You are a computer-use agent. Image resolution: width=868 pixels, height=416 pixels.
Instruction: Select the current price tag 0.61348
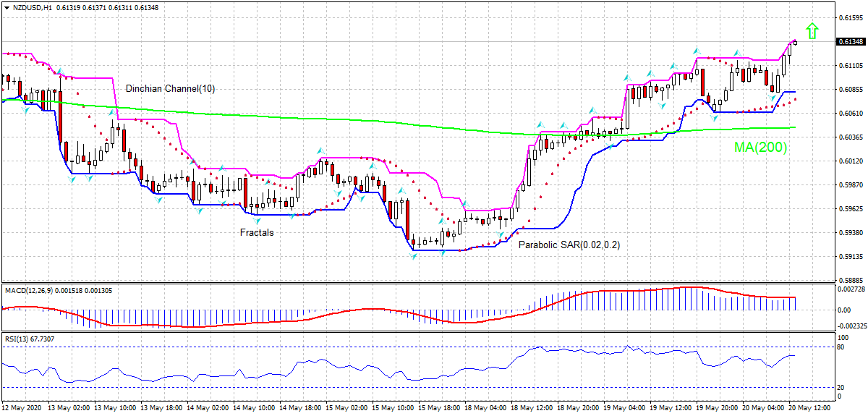click(851, 42)
